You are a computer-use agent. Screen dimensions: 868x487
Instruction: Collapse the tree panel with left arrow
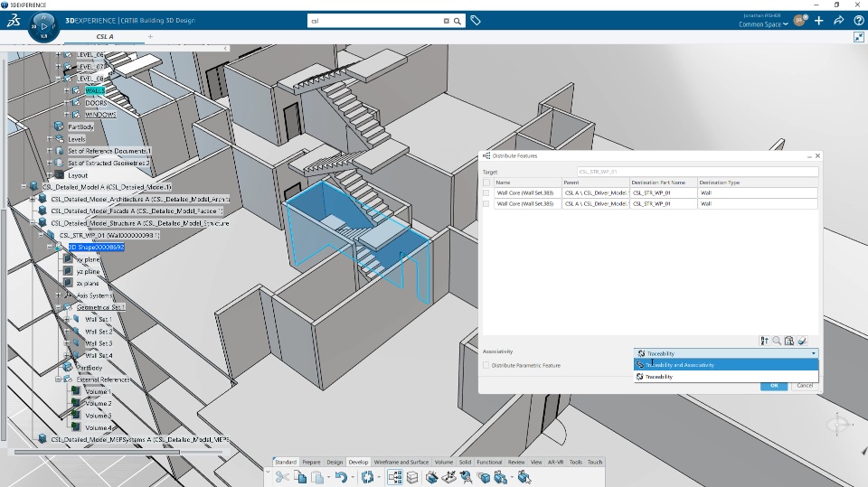225,49
